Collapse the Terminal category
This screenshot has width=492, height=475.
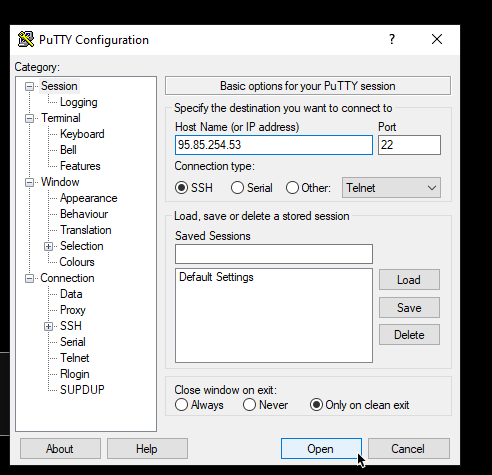coord(29,118)
